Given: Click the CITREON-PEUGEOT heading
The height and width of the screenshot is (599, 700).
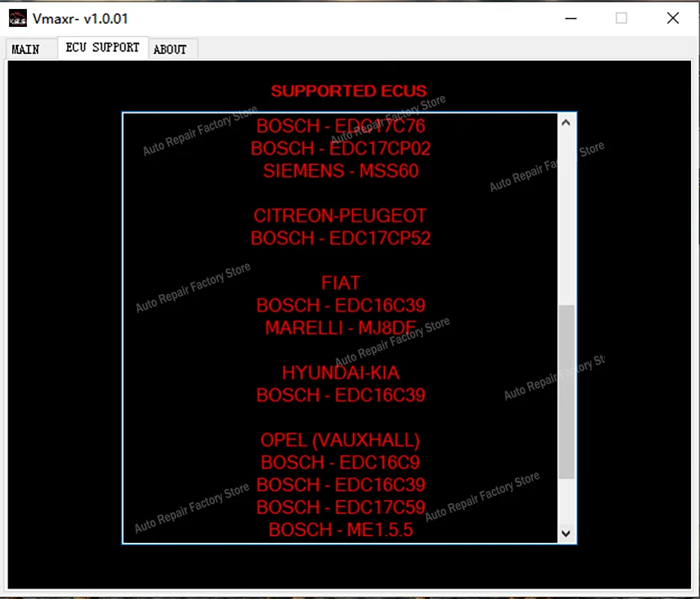Looking at the screenshot, I should pos(340,216).
